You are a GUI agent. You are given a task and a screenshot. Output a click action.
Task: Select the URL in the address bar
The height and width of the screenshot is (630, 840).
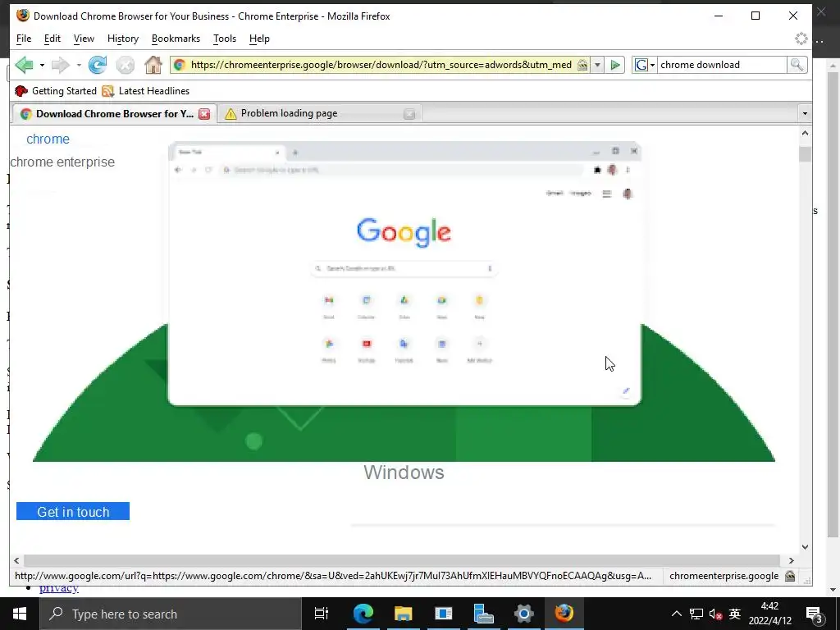pyautogui.click(x=381, y=65)
